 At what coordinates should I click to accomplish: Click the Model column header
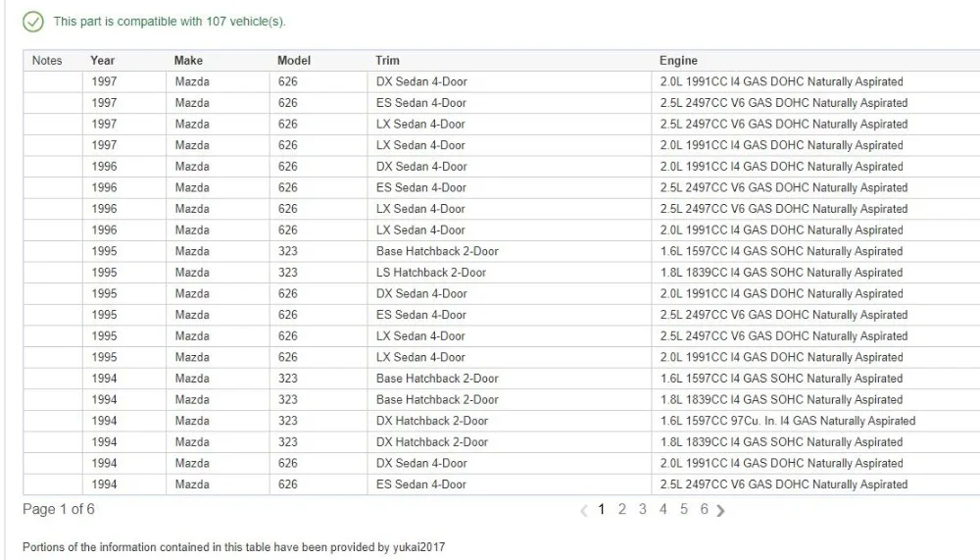[x=294, y=61]
